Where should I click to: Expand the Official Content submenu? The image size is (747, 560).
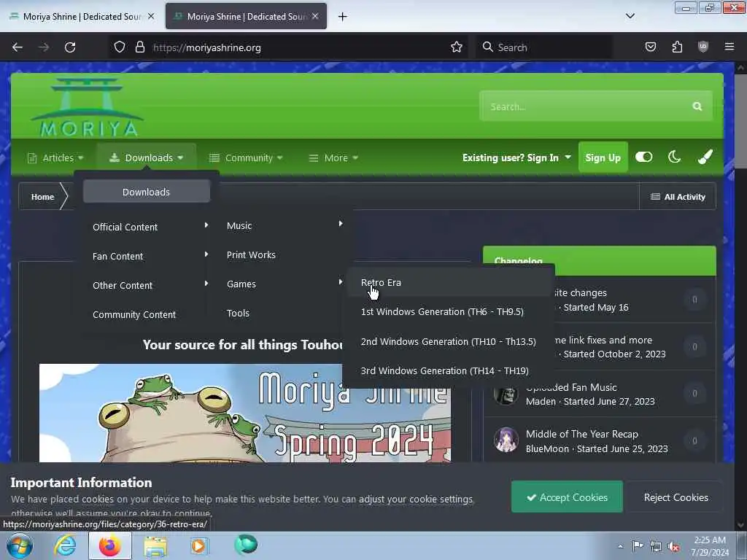(x=150, y=227)
